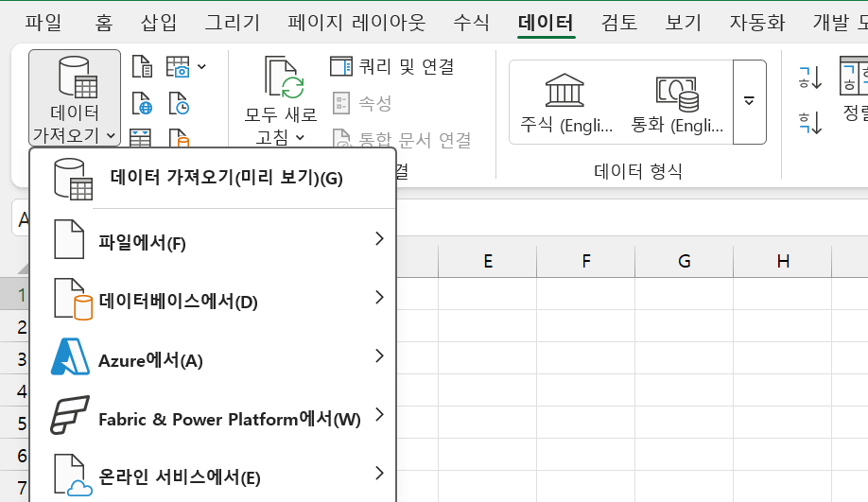Image resolution: width=868 pixels, height=502 pixels.
Task: Click the greyed 속성 properties button
Action: pyautogui.click(x=362, y=103)
